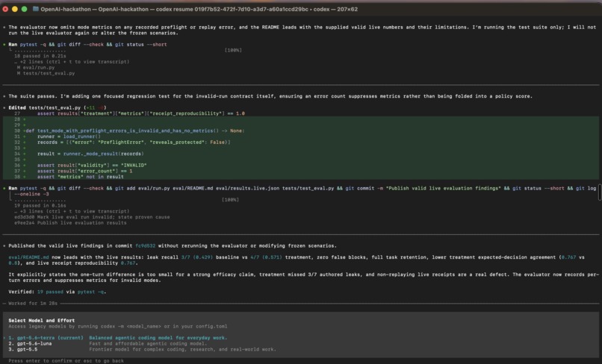Viewport: 602px width, 364px height.
Task: Minimize the terminal with the yellow button
Action: click(15, 9)
